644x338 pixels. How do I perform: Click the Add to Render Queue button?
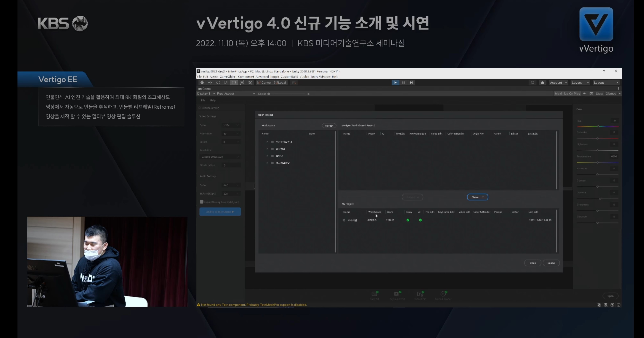(220, 212)
